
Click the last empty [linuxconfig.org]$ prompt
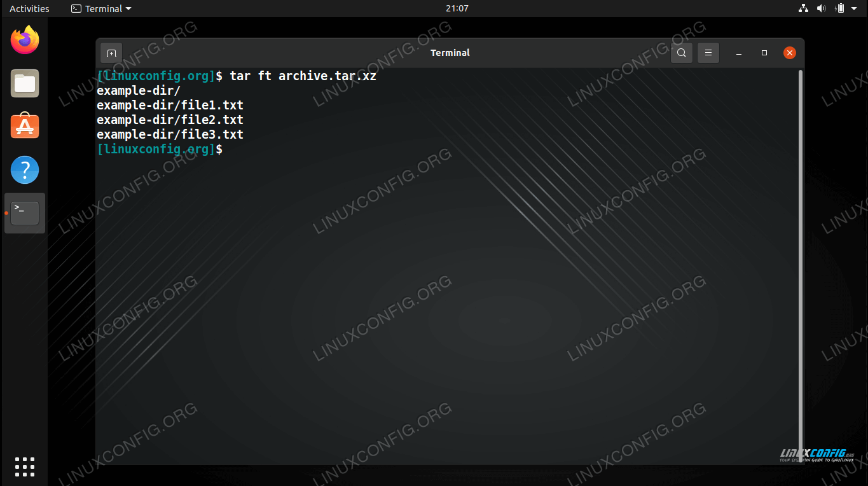(160, 149)
